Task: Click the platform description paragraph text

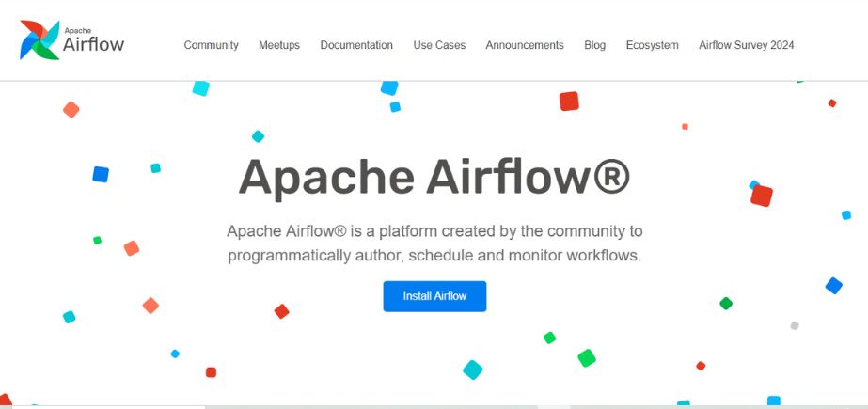Action: [434, 244]
